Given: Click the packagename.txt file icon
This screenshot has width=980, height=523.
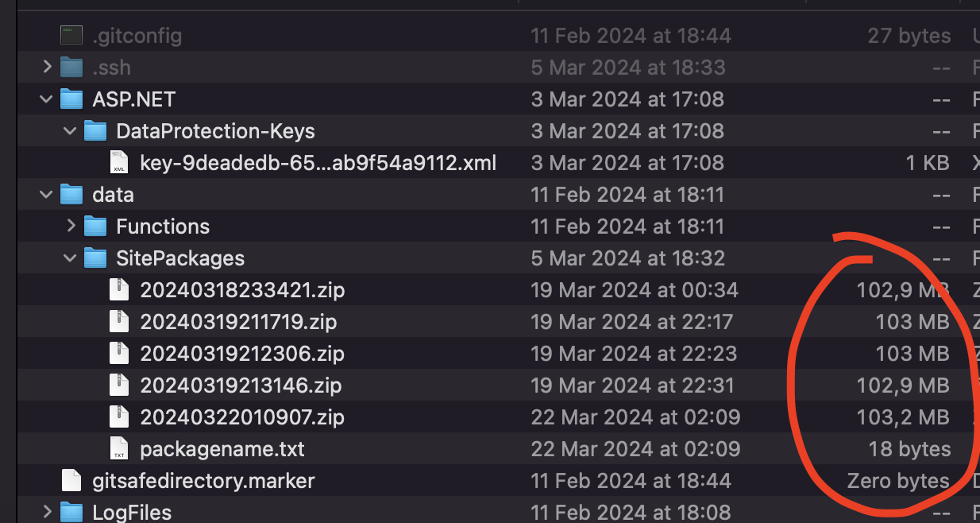Looking at the screenshot, I should coord(119,449).
